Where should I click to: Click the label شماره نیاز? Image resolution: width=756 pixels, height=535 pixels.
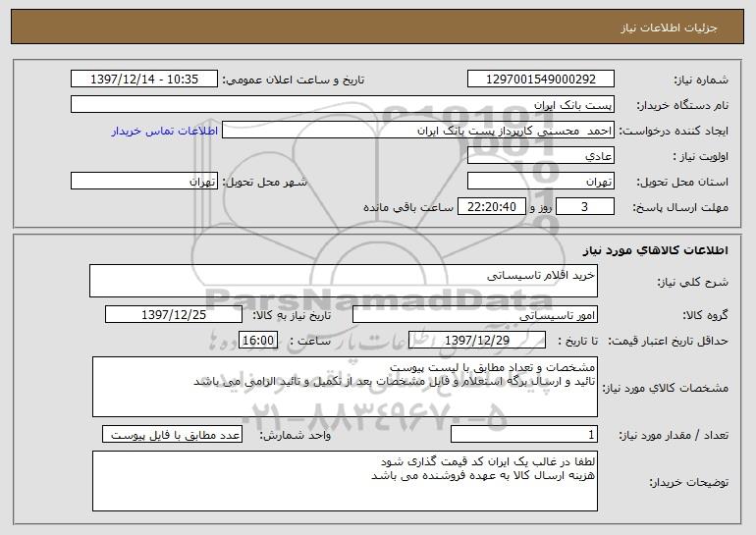(701, 80)
